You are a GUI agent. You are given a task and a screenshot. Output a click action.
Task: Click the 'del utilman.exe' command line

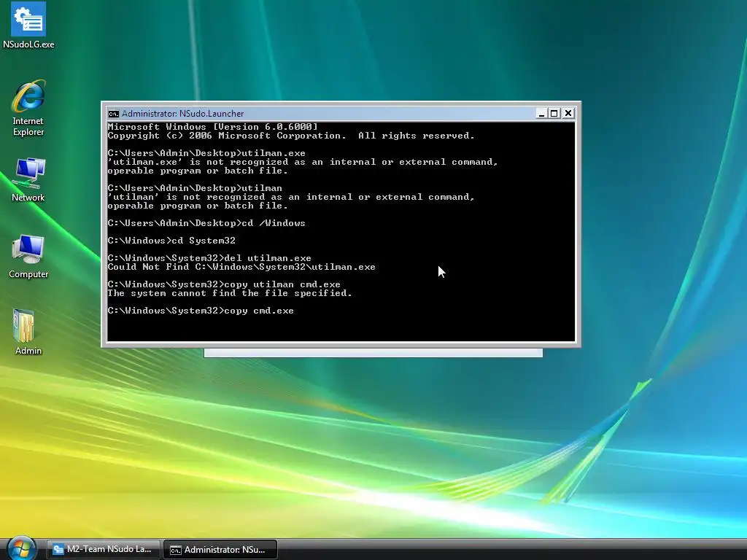point(209,258)
